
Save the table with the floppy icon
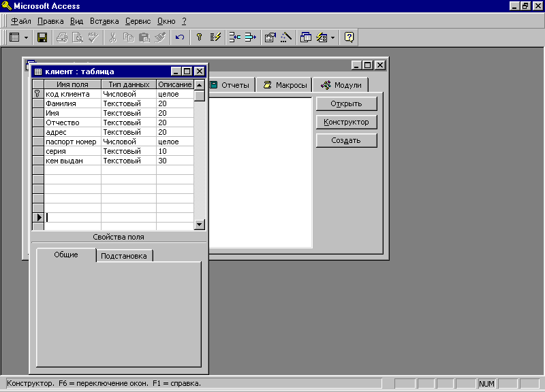(x=42, y=37)
